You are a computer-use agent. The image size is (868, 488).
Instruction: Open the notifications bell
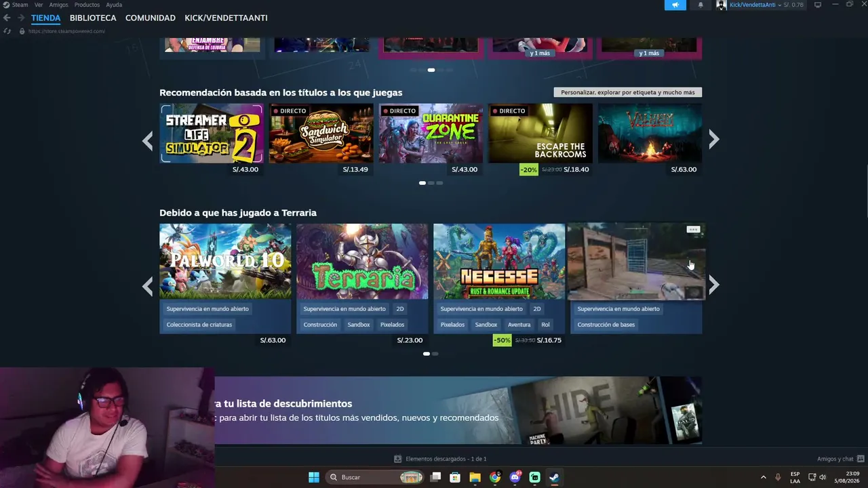[701, 5]
